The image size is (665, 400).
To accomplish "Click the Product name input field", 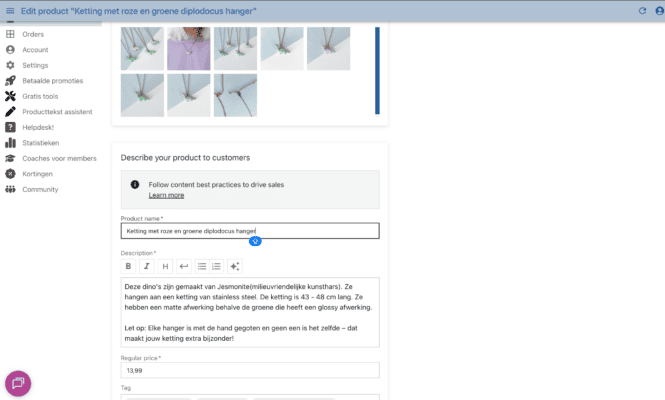I will (250, 231).
